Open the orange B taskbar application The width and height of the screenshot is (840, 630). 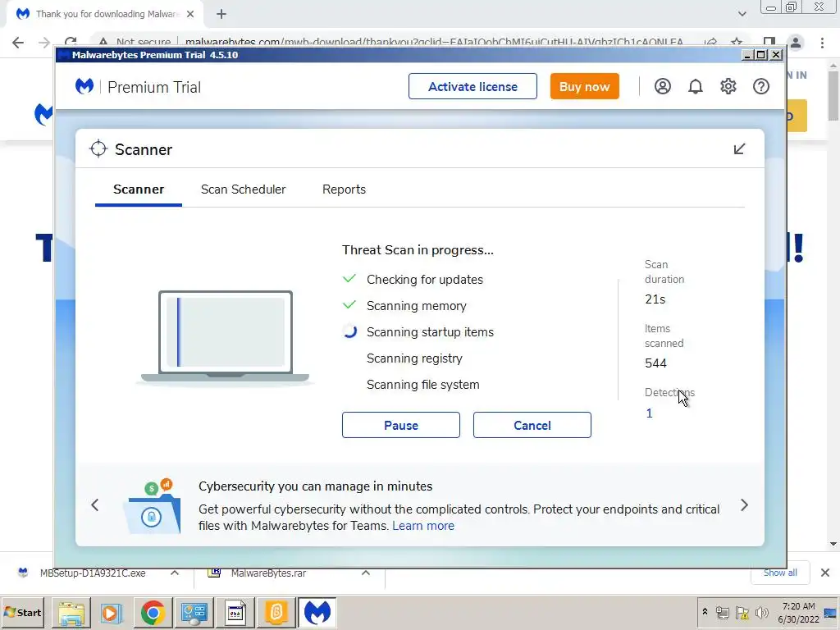tap(276, 613)
